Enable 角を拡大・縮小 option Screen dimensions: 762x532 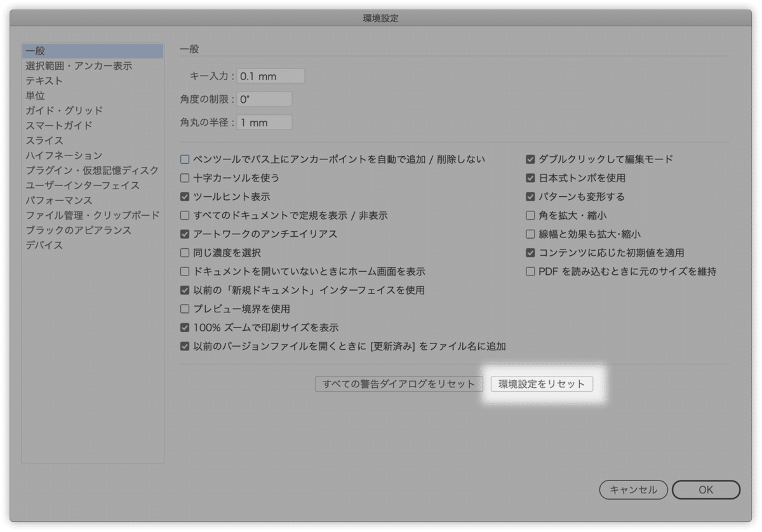click(530, 216)
